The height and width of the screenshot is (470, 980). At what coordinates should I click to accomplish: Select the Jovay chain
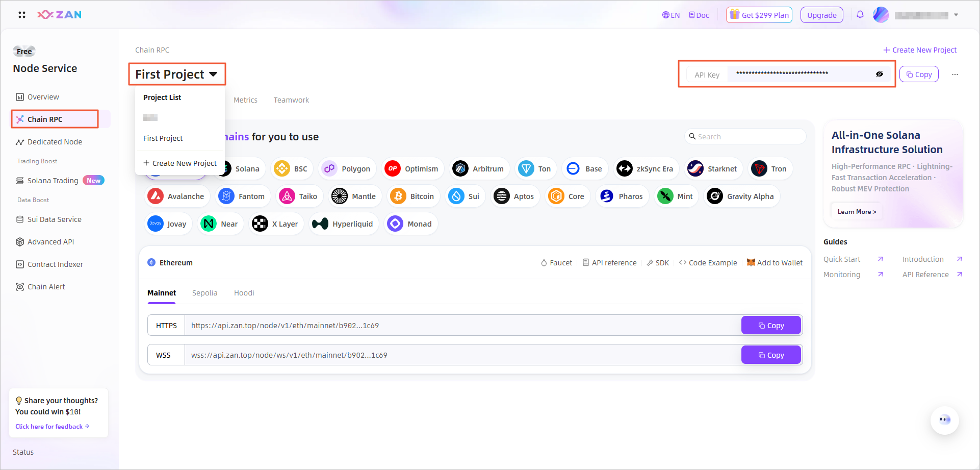pos(168,224)
